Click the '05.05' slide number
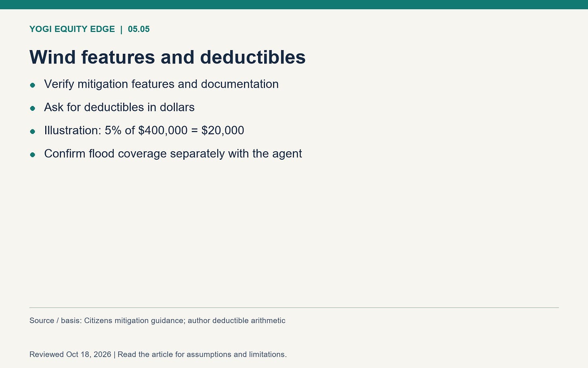588x368 pixels. click(x=139, y=29)
